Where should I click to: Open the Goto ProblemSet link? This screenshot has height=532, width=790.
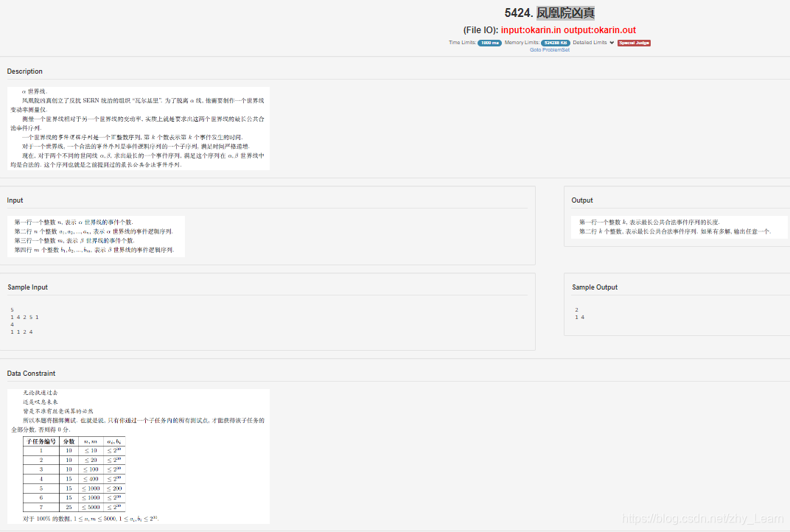(x=549, y=50)
